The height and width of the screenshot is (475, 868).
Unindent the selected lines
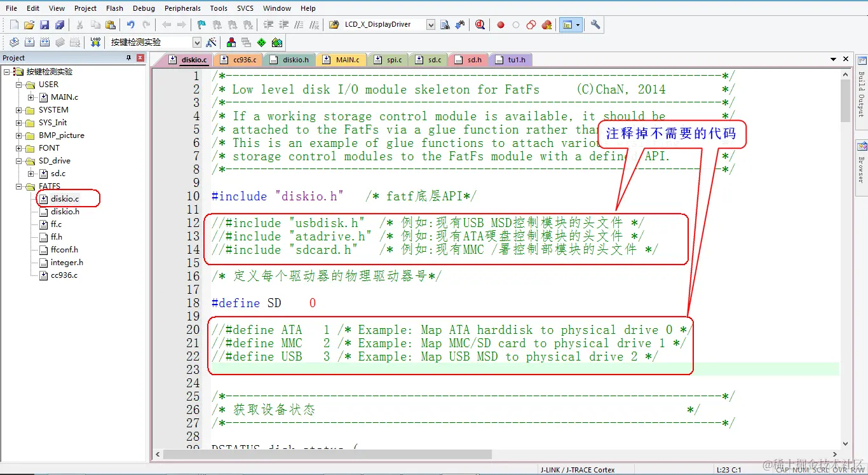pyautogui.click(x=283, y=25)
